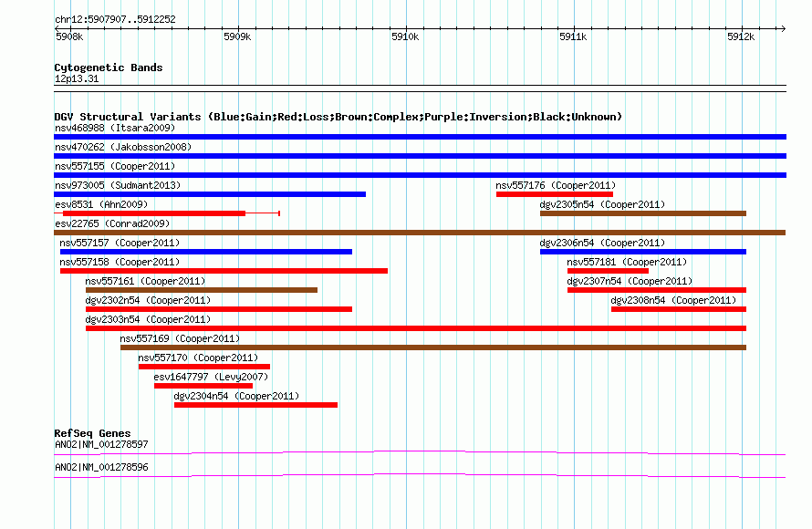Click the nsv470262 blue gain bar
Screen dimensions: 812x529
[x=420, y=156]
